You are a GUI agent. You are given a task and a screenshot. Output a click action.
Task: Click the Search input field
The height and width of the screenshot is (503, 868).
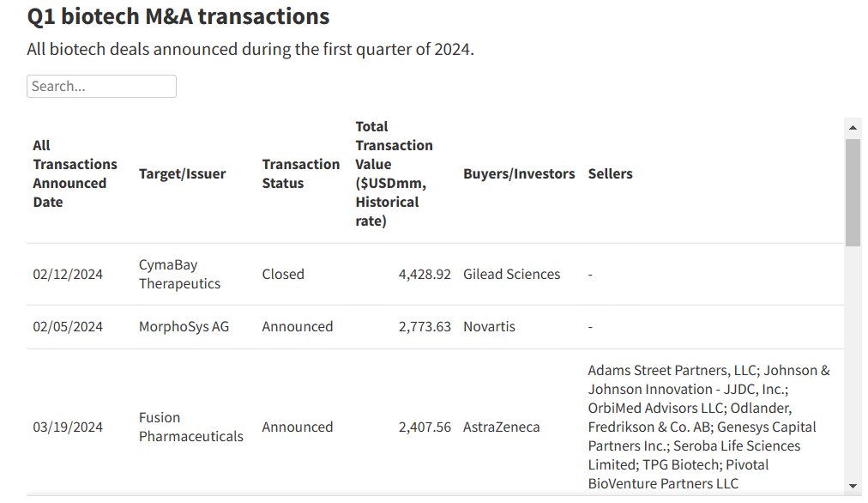(101, 86)
